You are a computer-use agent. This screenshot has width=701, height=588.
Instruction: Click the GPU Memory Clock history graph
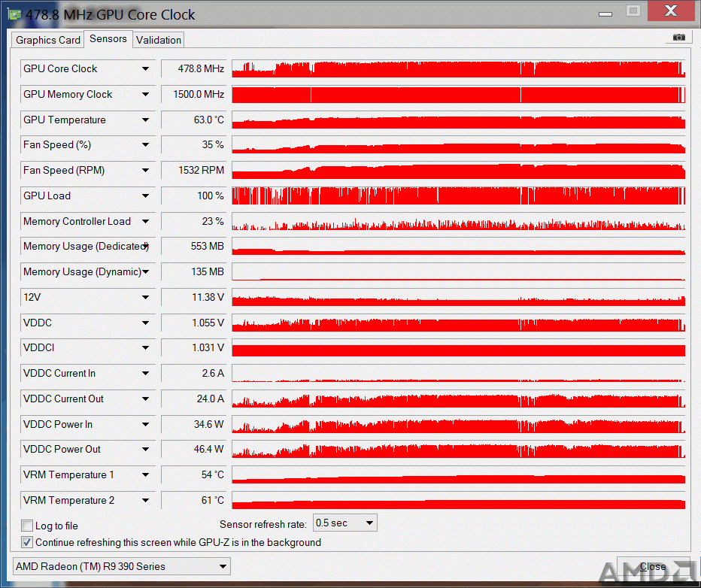[x=458, y=94]
